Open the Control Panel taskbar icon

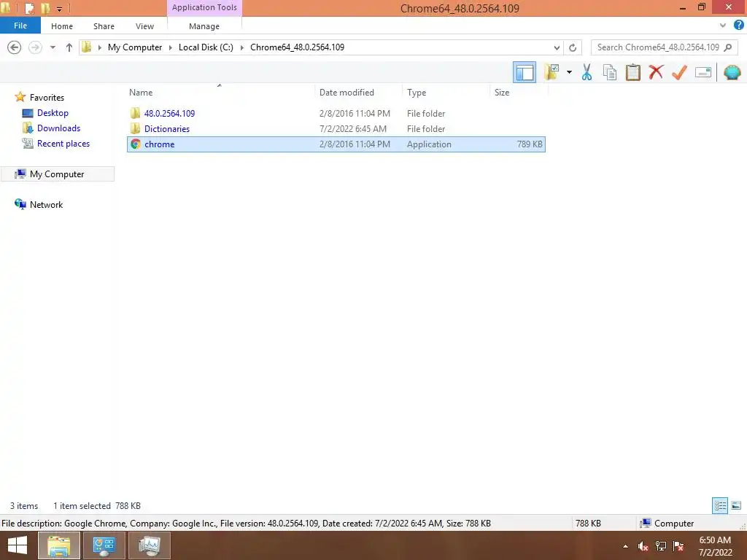click(104, 545)
